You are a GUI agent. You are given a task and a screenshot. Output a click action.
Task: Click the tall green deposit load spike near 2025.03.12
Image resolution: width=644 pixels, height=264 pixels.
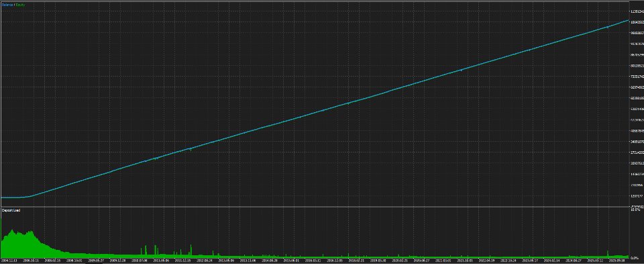pos(608,253)
